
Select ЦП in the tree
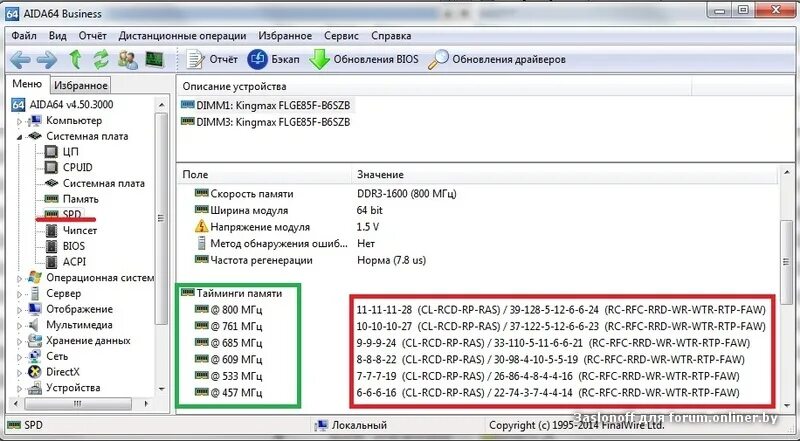[x=70, y=152]
